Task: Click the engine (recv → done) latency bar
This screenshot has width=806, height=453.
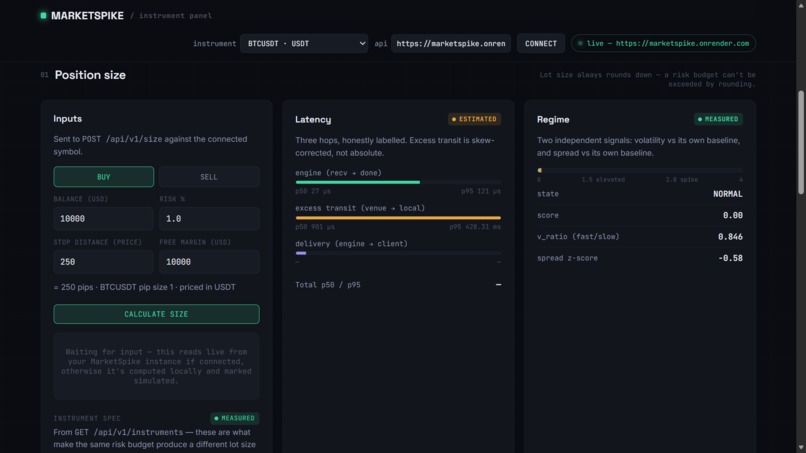Action: 398,182
